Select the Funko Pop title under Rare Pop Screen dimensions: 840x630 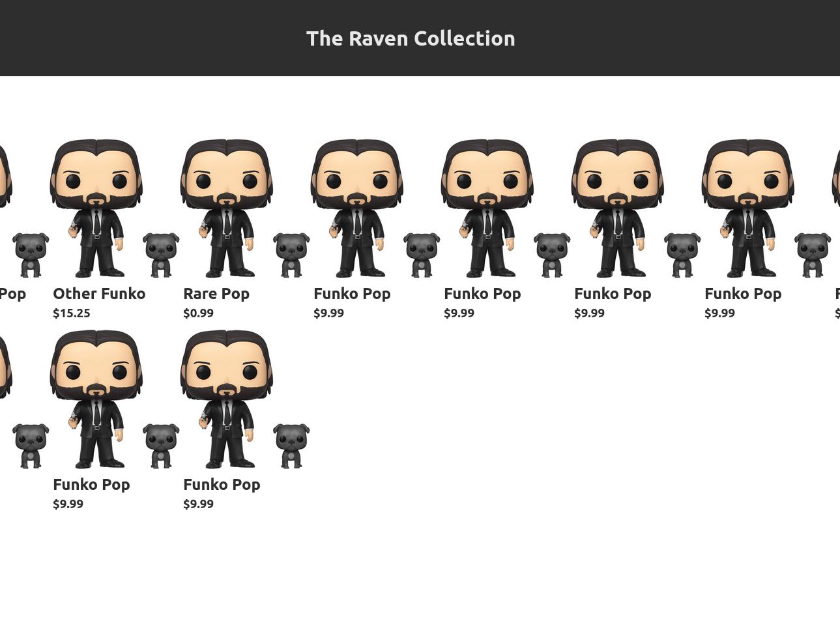coord(222,485)
